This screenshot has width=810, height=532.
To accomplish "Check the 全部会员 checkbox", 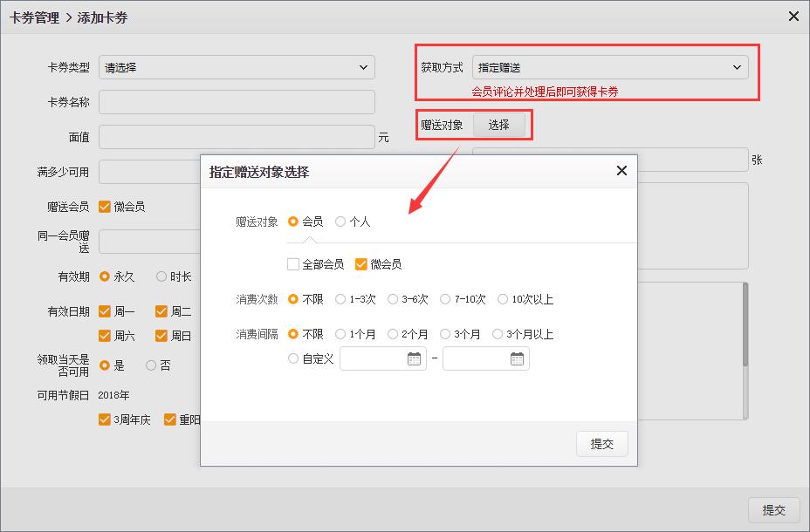I will click(293, 264).
